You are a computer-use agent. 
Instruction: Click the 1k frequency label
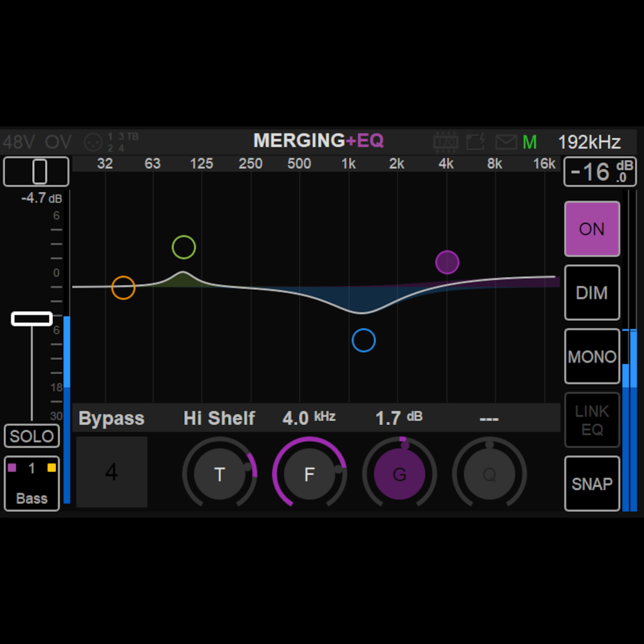coord(348,164)
